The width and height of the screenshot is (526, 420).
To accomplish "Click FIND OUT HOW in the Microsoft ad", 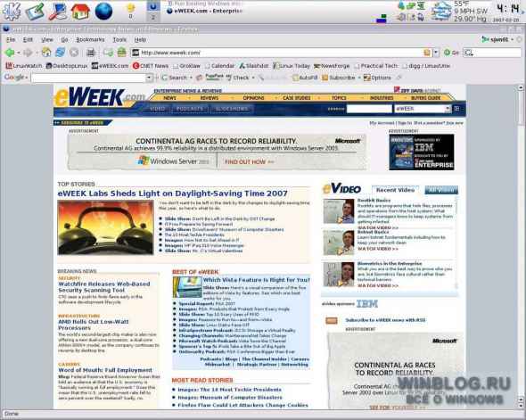I will [249, 161].
